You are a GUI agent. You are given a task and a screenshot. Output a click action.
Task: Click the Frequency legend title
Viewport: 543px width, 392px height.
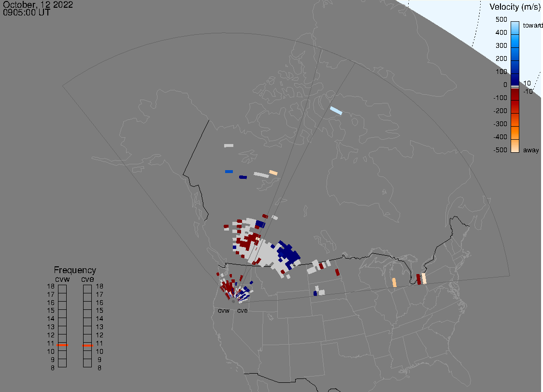[75, 270]
